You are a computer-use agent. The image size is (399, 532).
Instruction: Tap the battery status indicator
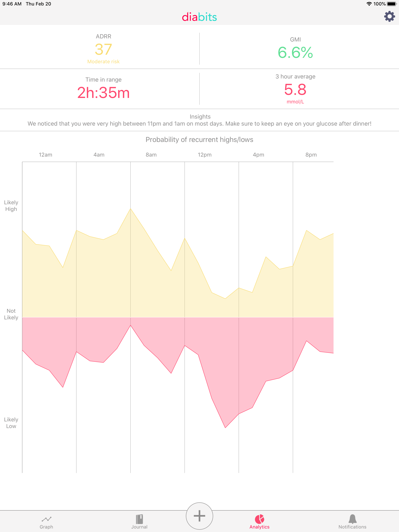tap(391, 4)
